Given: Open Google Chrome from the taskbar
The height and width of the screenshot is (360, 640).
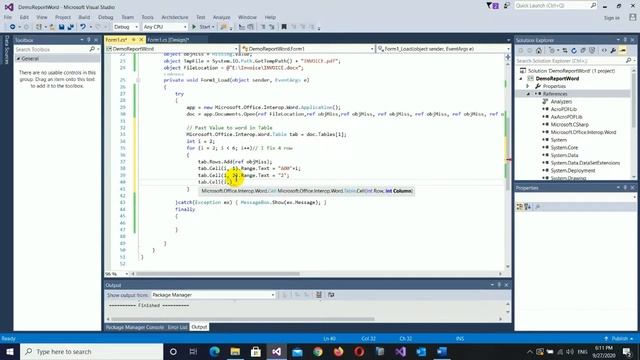Looking at the screenshot, I should point(318,351).
